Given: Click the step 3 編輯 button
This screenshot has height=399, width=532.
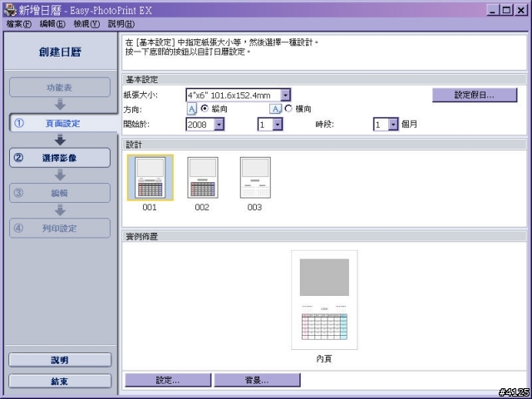Looking at the screenshot, I should coord(60,193).
